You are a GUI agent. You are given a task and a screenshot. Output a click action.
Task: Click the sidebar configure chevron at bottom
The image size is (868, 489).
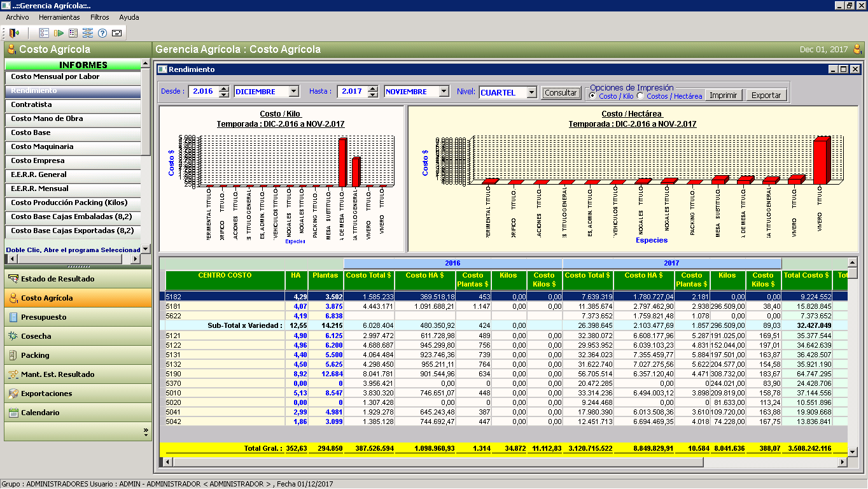[x=146, y=432]
